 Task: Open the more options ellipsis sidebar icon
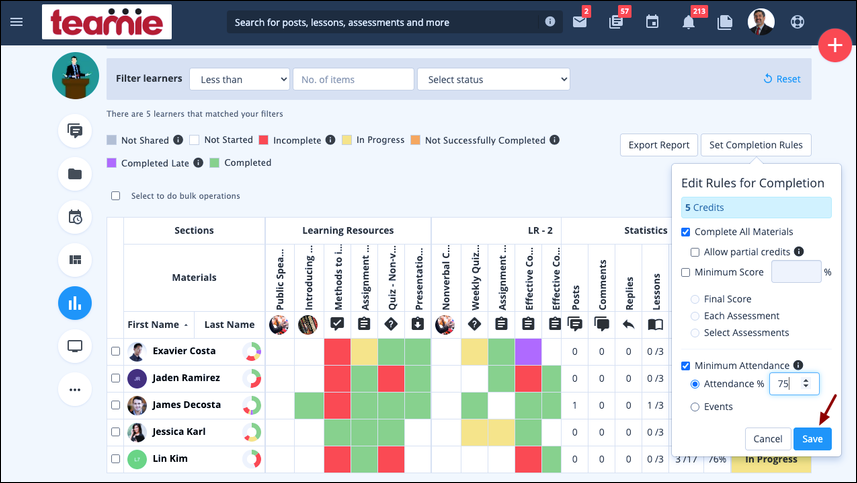click(x=75, y=390)
